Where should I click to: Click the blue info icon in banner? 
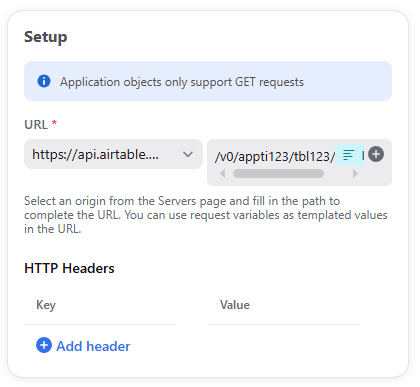pos(44,81)
